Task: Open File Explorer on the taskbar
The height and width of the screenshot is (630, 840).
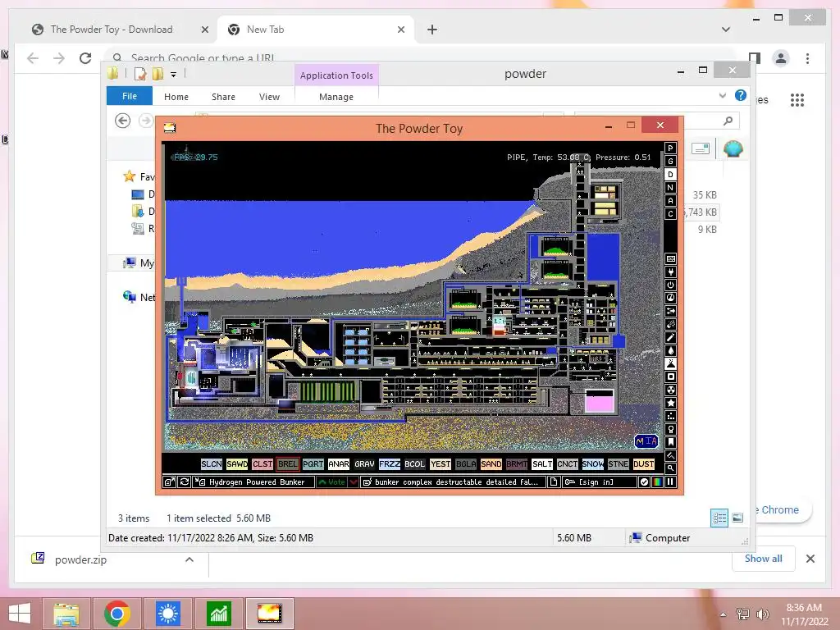Action: tap(66, 614)
